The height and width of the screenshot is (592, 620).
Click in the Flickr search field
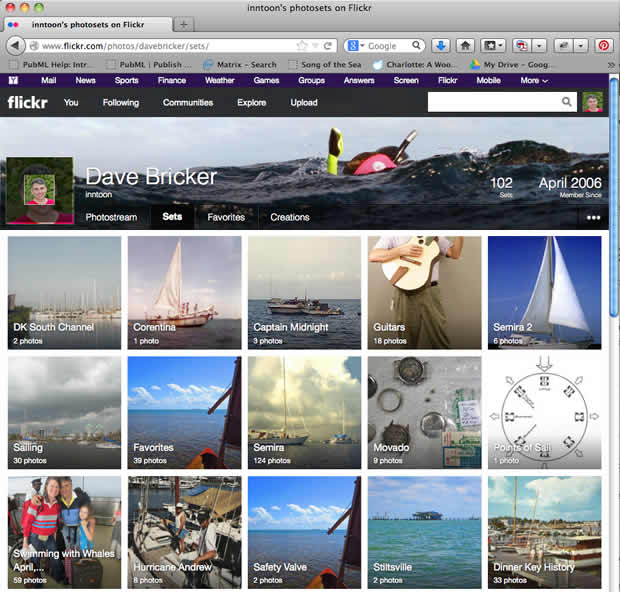point(492,102)
